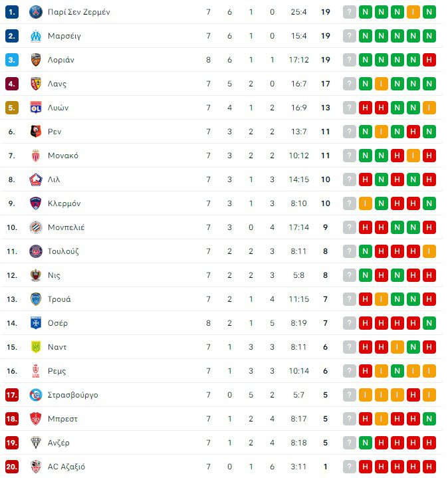This screenshot has height=478, width=448.
Task: Click the AC Ajaccio club crest
Action: pos(36,467)
